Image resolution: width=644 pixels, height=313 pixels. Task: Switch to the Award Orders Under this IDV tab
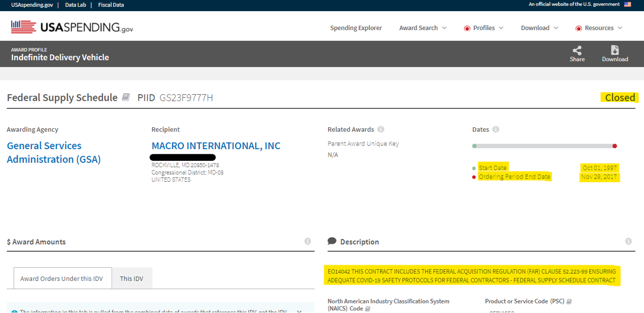point(63,278)
